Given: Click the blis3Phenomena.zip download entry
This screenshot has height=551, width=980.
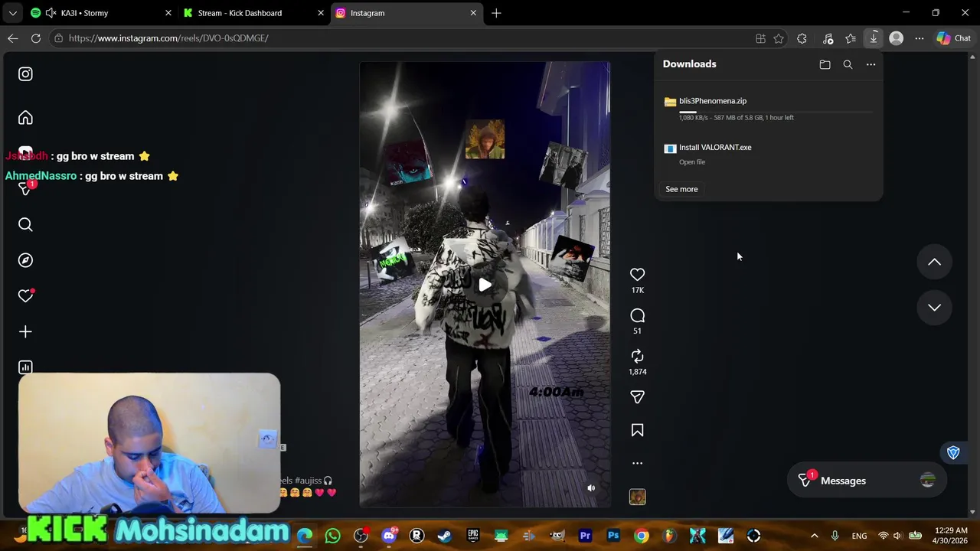Looking at the screenshot, I should pyautogui.click(x=769, y=109).
